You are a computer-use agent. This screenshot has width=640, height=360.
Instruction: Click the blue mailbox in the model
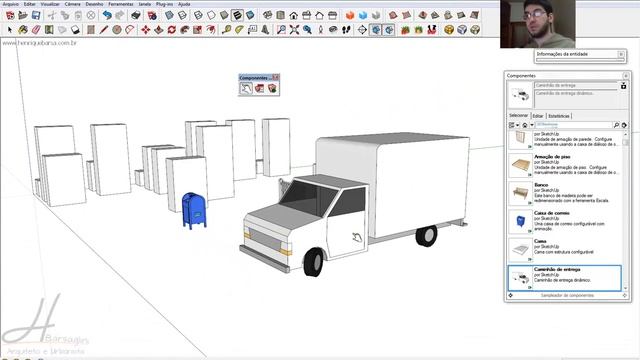[194, 210]
